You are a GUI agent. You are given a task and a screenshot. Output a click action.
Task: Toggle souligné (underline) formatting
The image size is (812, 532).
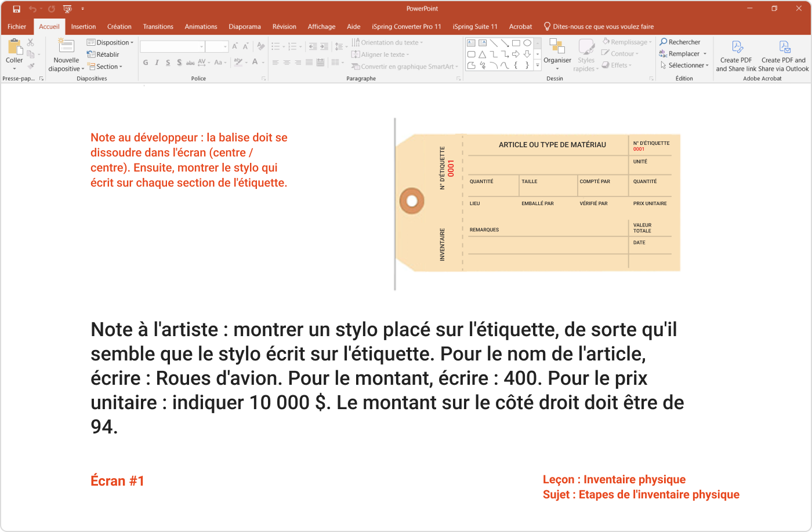pyautogui.click(x=167, y=62)
